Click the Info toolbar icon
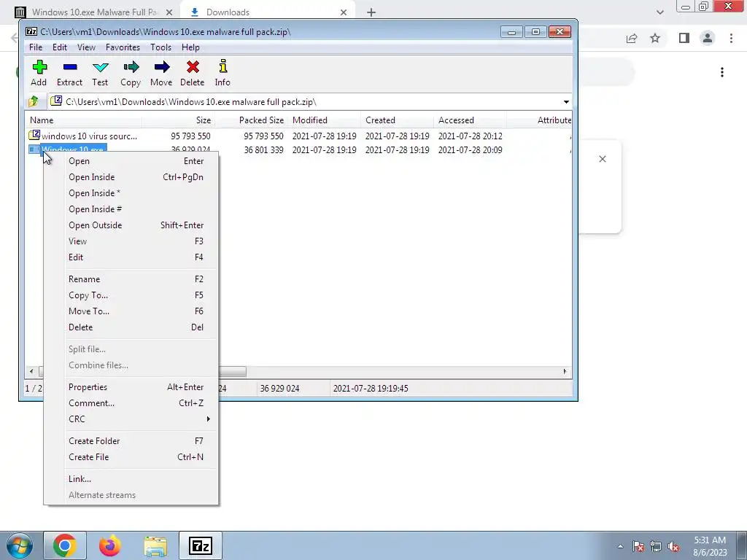 (222, 73)
